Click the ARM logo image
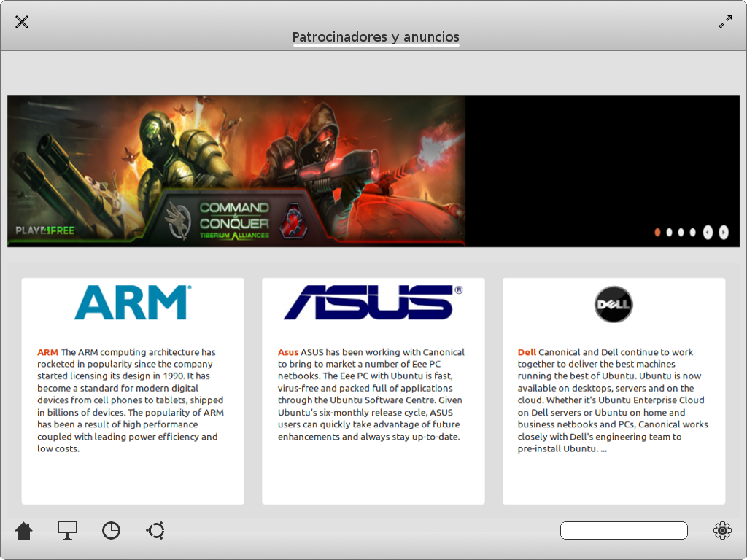This screenshot has height=560, width=747. tap(133, 303)
